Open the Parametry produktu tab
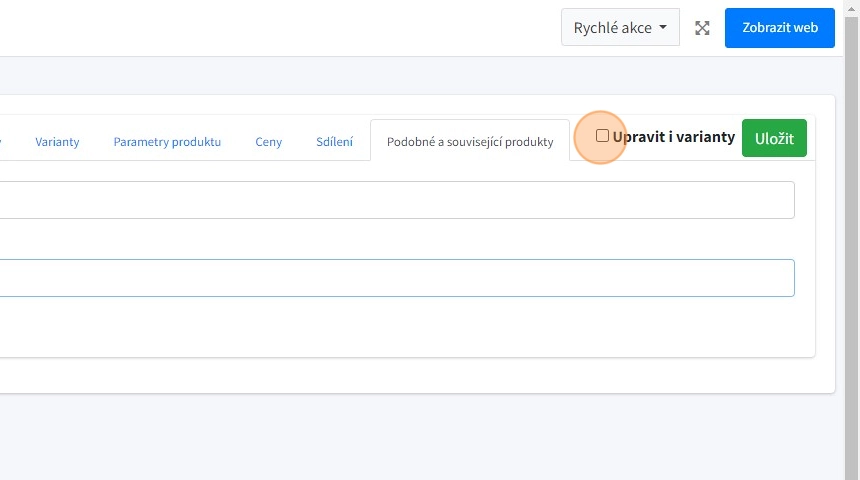 pyautogui.click(x=167, y=142)
